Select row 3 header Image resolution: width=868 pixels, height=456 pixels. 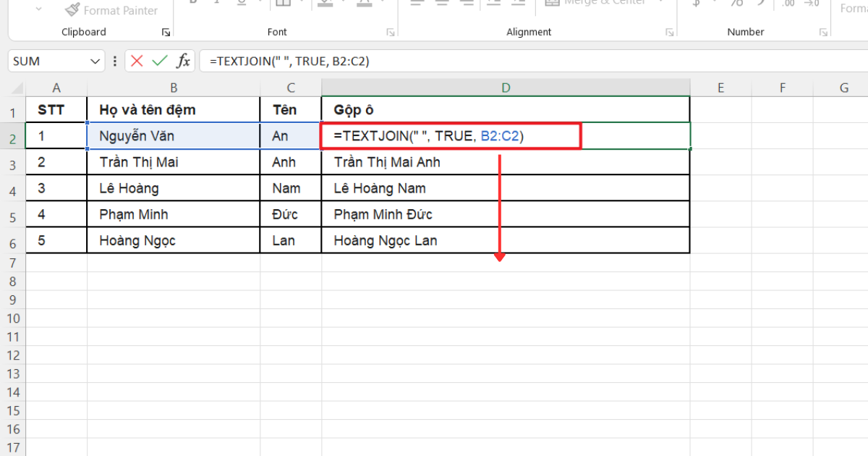(13, 162)
